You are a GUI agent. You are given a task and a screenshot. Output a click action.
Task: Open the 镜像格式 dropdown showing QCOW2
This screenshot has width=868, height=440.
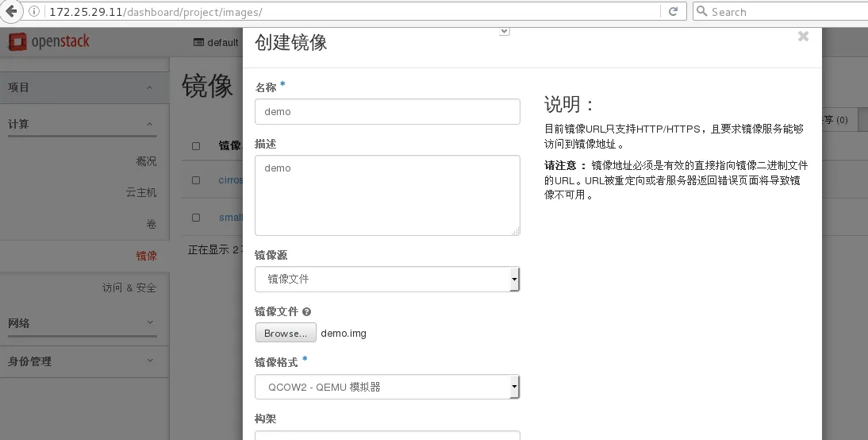(387, 387)
